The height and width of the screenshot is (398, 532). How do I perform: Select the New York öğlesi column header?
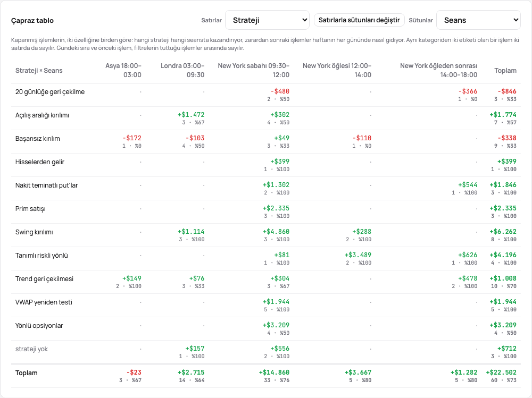(x=337, y=70)
